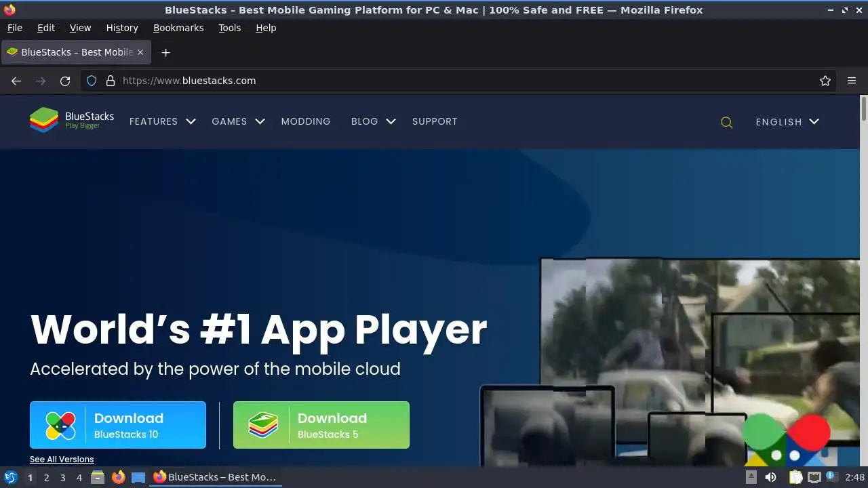
Task: Open the View menu
Action: pos(80,28)
